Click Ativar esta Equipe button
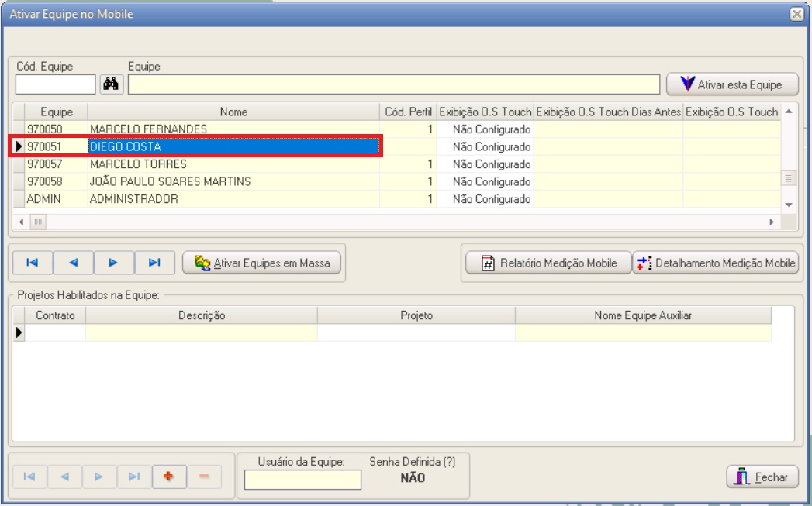The image size is (812, 506). point(733,84)
